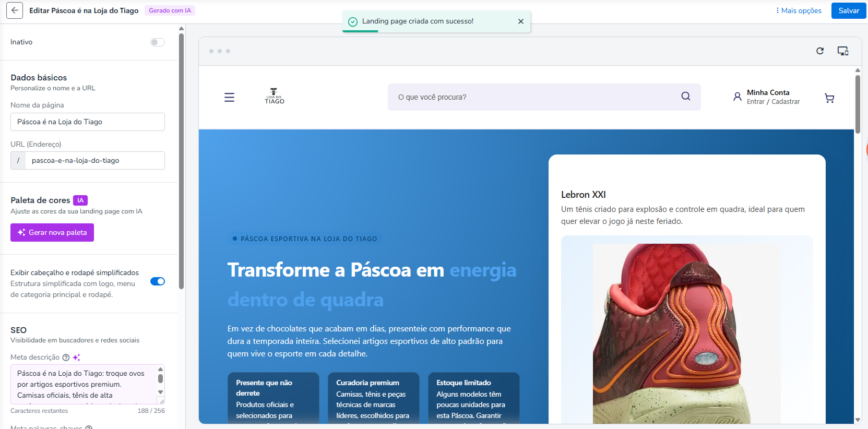Generate meta description with AI sparkle icon
868x429 pixels.
[77, 357]
